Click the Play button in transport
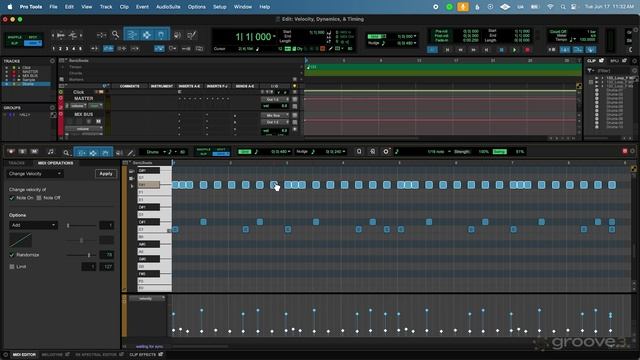640x360 pixels. coord(514,50)
